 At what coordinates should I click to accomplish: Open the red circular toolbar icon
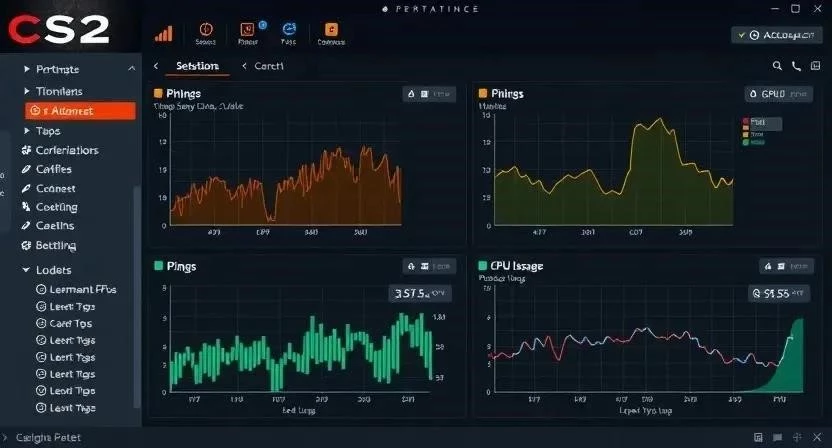coord(207,30)
